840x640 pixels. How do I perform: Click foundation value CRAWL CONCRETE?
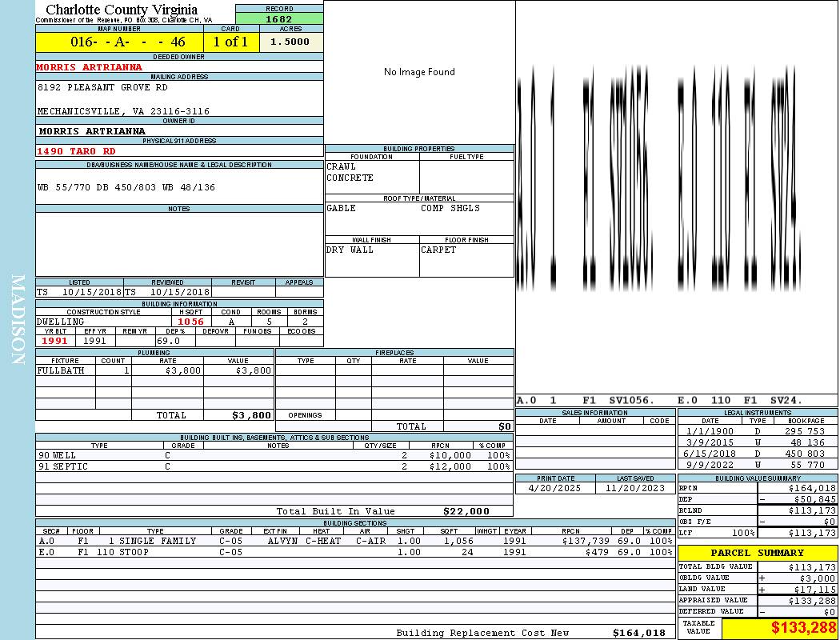(x=350, y=172)
